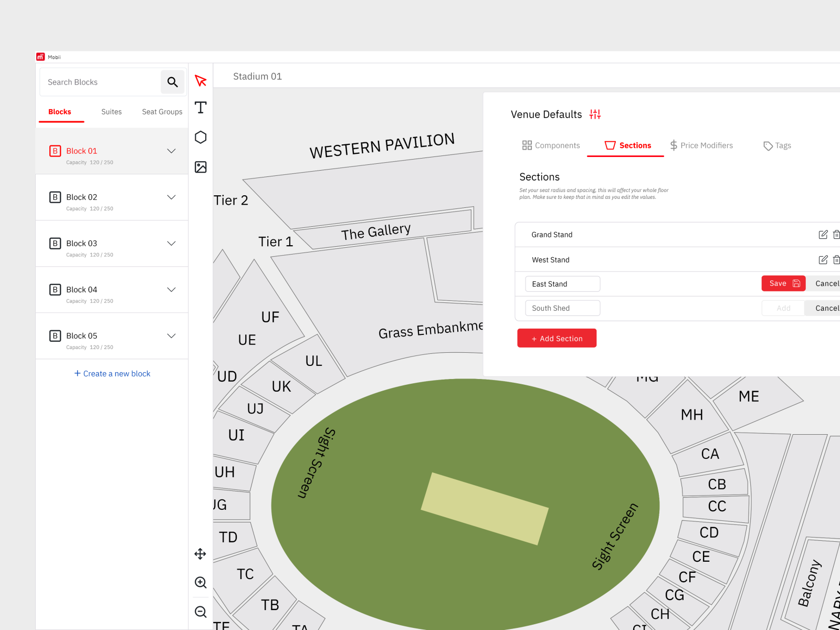The height and width of the screenshot is (630, 840).
Task: Select the red cursor selection tool
Action: 200,80
